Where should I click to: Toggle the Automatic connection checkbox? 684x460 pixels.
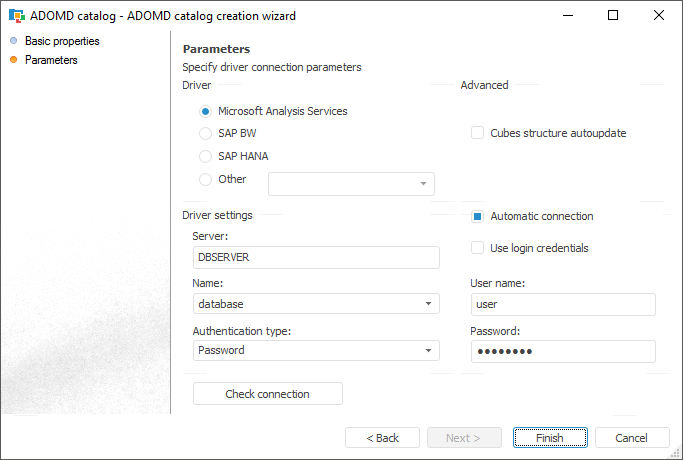tap(478, 216)
